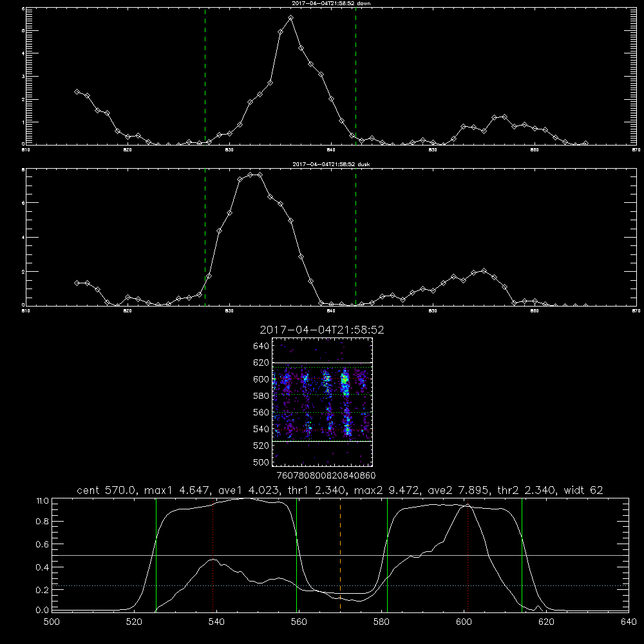Click the '830' x-axis label of the dawn plot

(229, 150)
